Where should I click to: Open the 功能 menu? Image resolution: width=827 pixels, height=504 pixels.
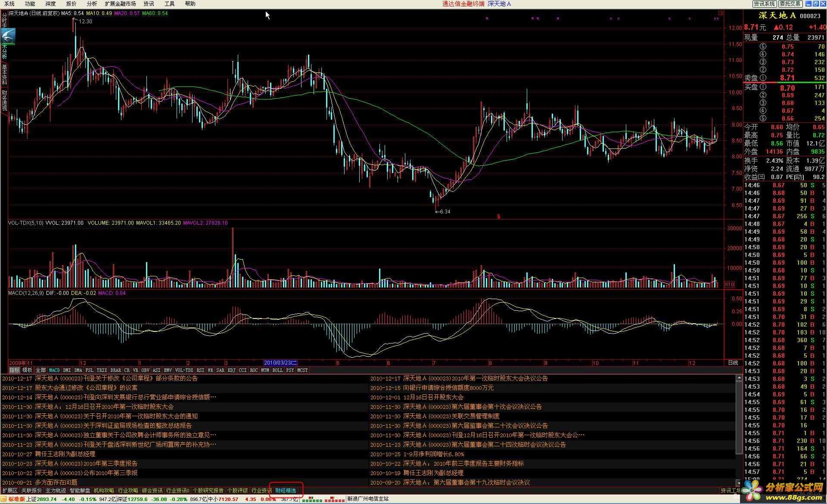[30, 3]
